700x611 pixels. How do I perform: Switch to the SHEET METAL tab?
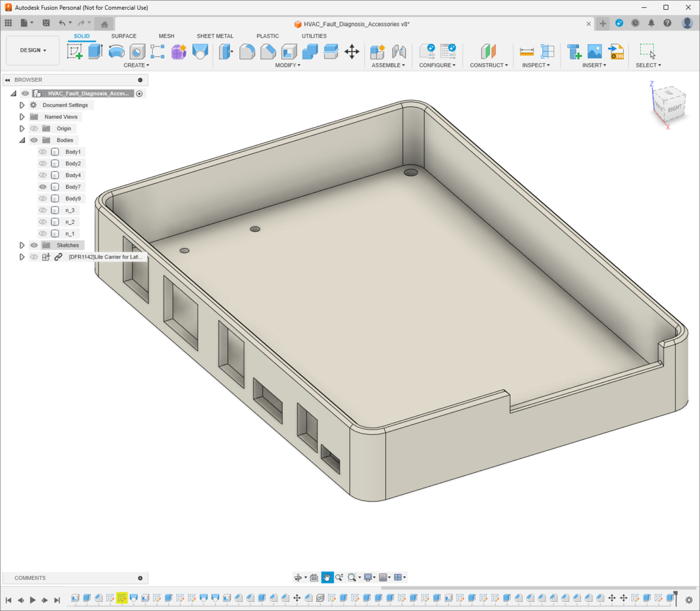[215, 36]
